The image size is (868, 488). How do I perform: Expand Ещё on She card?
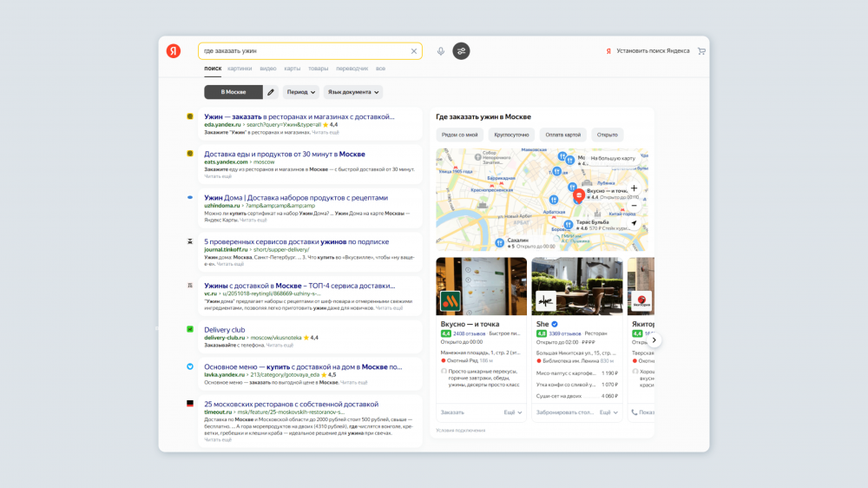click(x=608, y=412)
